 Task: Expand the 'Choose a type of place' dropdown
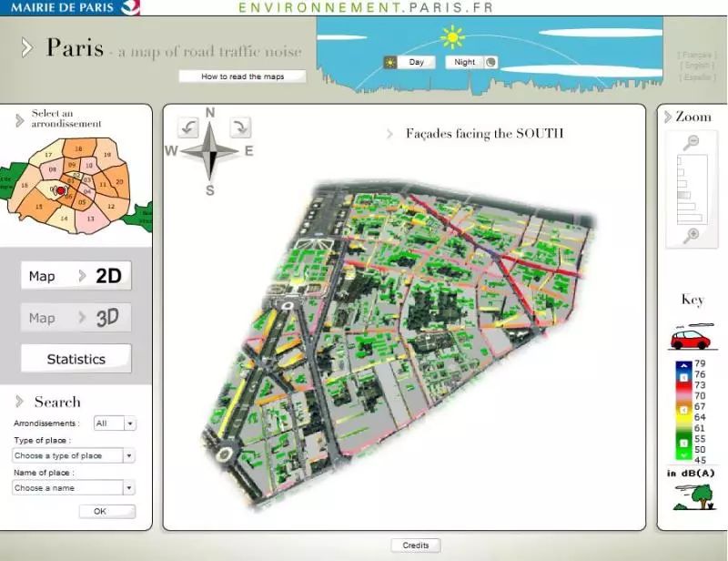click(75, 455)
